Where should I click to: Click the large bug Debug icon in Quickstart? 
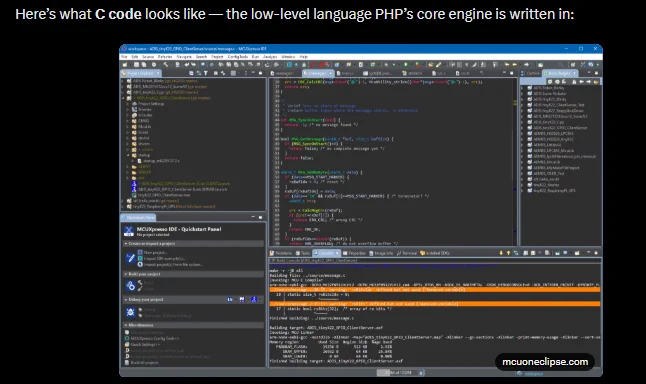tap(130, 312)
